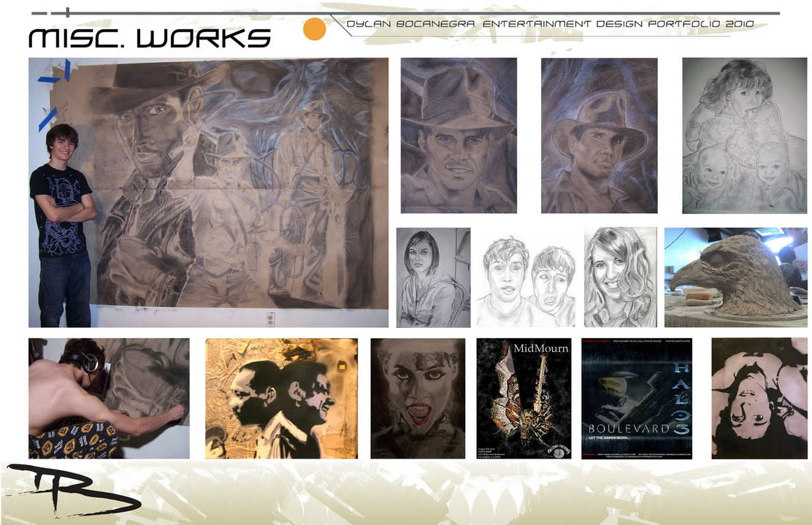Select the charcoal fedora portrait, first small one
812x525 pixels.
click(459, 135)
